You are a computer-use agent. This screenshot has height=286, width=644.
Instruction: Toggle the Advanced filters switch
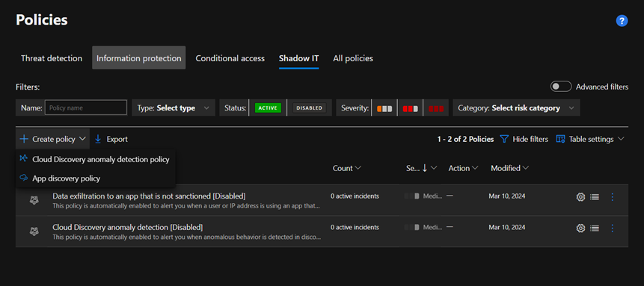click(561, 87)
